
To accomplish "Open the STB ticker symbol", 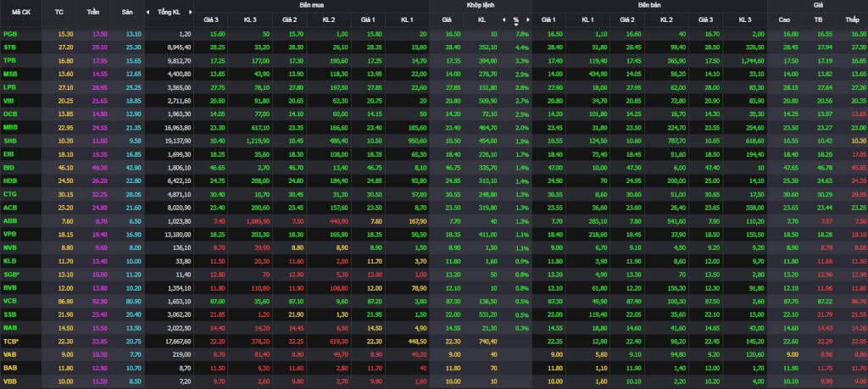I will click(x=9, y=47).
